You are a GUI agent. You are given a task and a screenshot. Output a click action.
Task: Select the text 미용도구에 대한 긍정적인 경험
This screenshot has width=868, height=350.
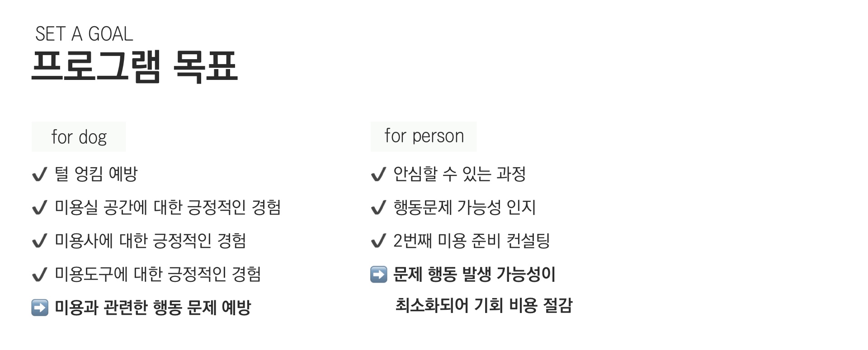tap(158, 274)
